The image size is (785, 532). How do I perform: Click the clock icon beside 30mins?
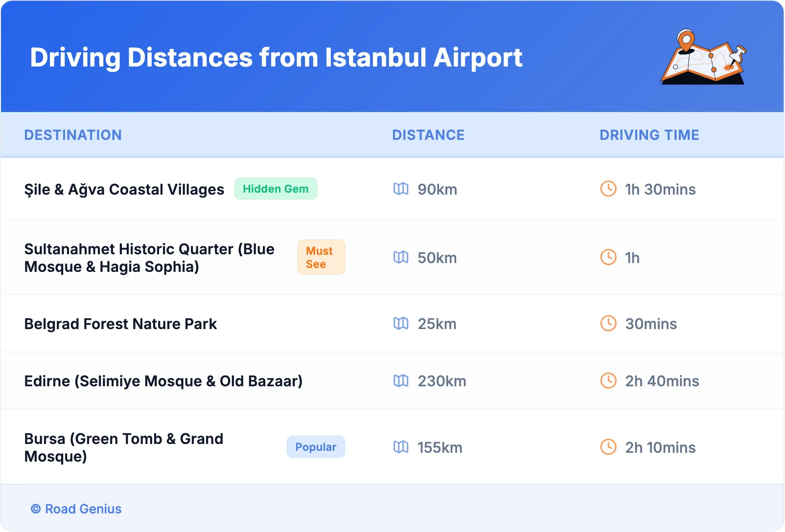coord(608,323)
